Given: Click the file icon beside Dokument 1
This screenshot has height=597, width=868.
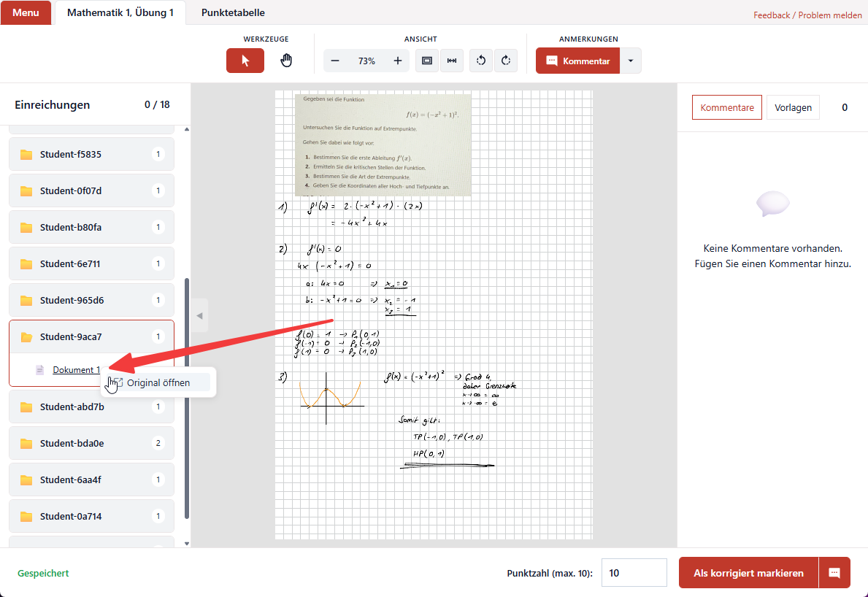Looking at the screenshot, I should pyautogui.click(x=40, y=369).
